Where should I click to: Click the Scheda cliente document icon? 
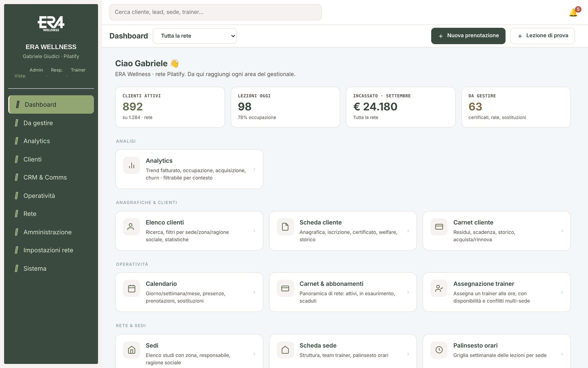click(x=285, y=227)
